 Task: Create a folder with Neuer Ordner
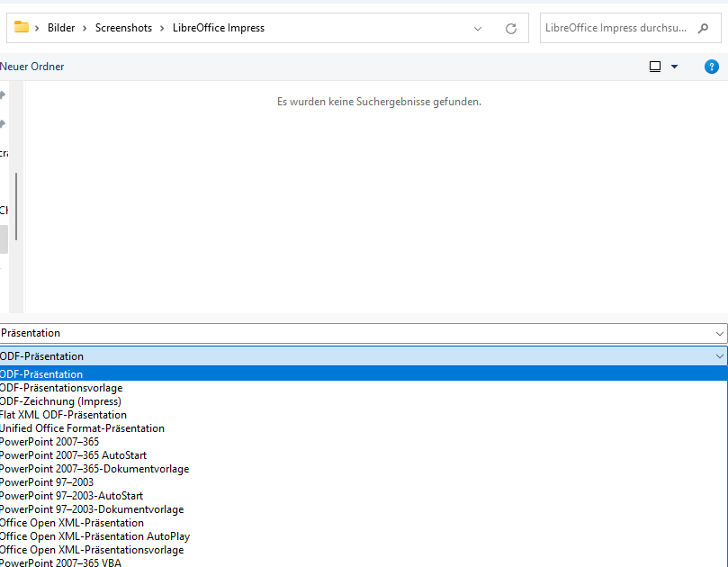(x=32, y=67)
